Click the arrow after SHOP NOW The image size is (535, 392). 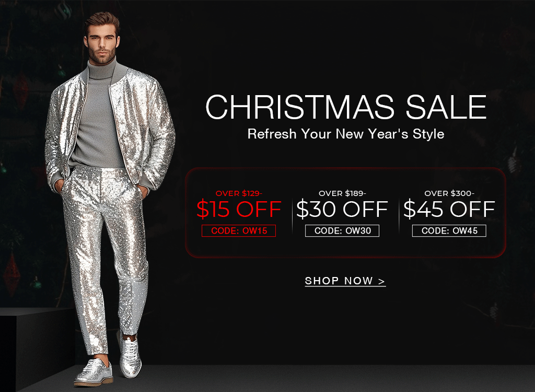point(382,281)
